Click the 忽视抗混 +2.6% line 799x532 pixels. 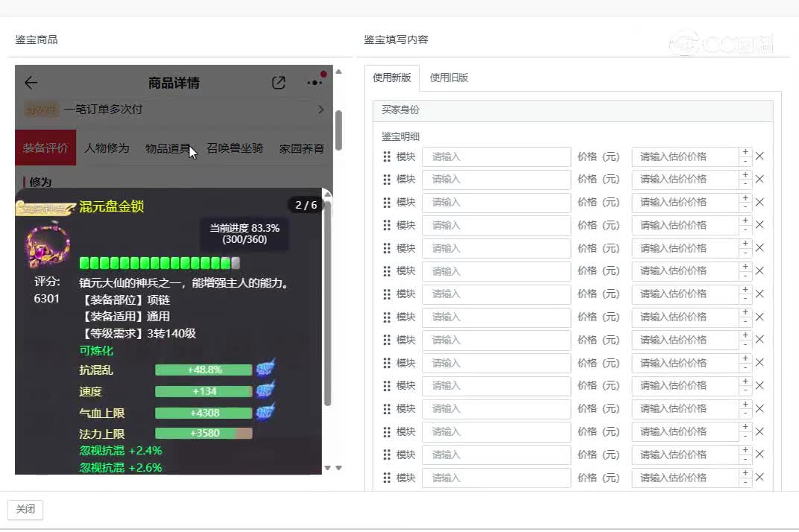pyautogui.click(x=121, y=467)
